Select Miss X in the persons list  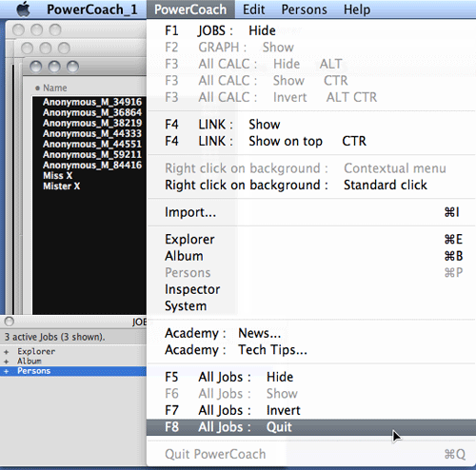coord(58,175)
